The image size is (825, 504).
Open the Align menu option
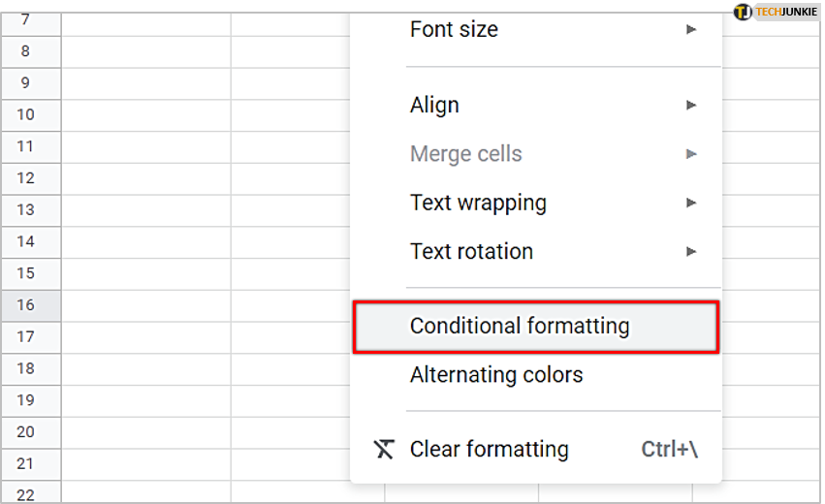click(x=535, y=106)
